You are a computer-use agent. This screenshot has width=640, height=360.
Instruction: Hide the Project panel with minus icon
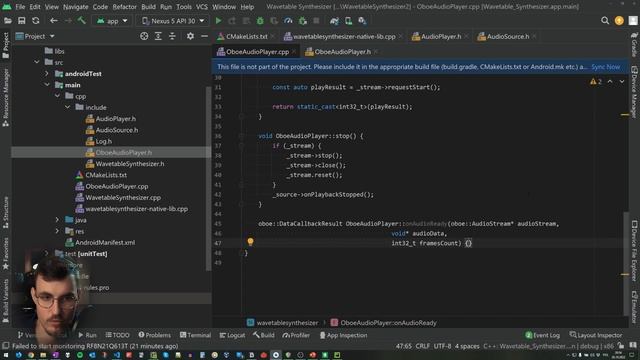204,36
